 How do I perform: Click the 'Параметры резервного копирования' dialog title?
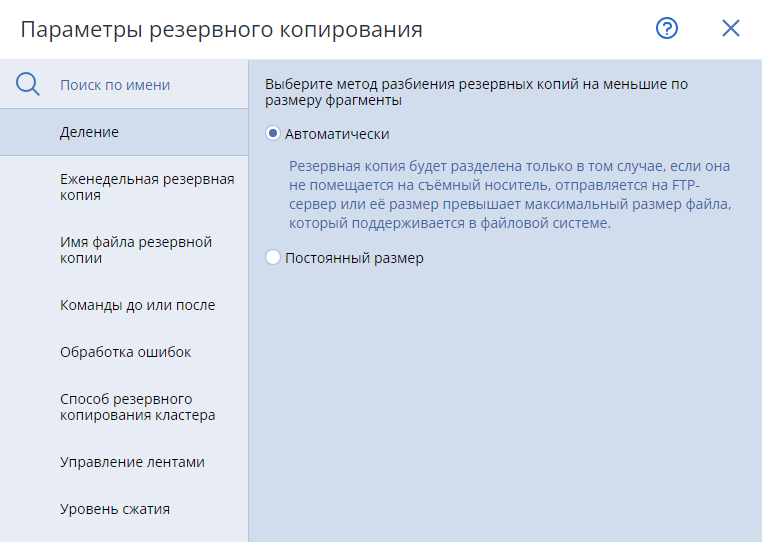click(x=221, y=30)
